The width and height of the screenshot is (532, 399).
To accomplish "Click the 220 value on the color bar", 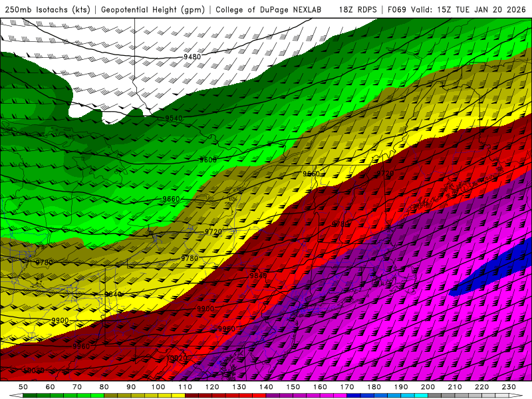I will click(x=481, y=387).
